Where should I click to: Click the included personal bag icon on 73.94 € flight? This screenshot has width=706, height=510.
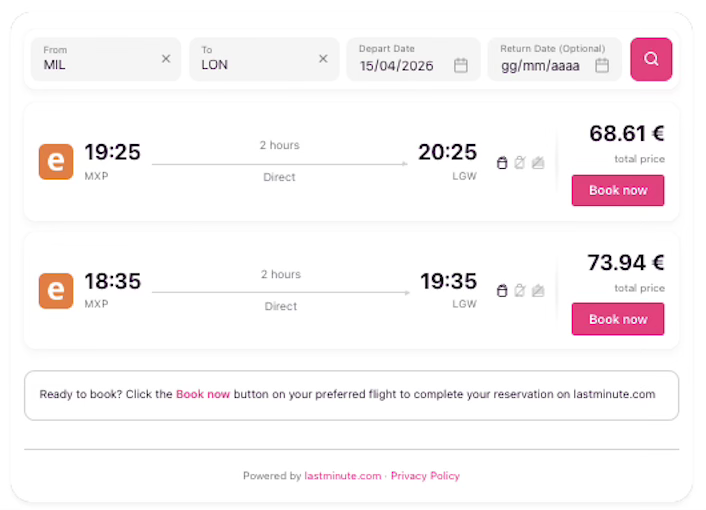[502, 291]
